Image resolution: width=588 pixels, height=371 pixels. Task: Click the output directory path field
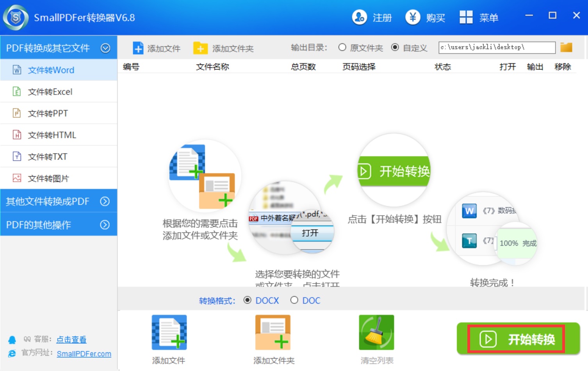497,47
